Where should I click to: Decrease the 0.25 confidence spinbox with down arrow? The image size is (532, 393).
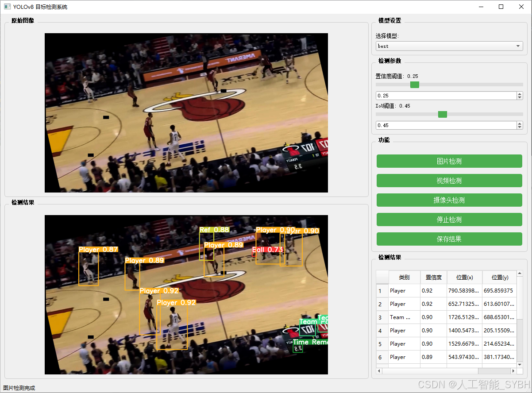[x=520, y=98]
